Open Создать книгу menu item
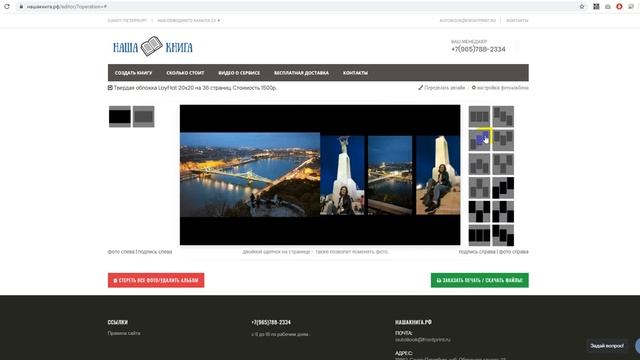 click(133, 73)
